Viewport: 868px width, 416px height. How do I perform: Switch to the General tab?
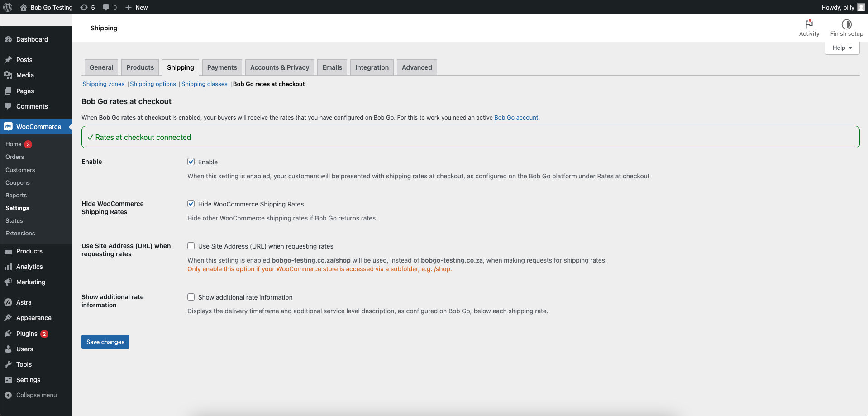101,67
